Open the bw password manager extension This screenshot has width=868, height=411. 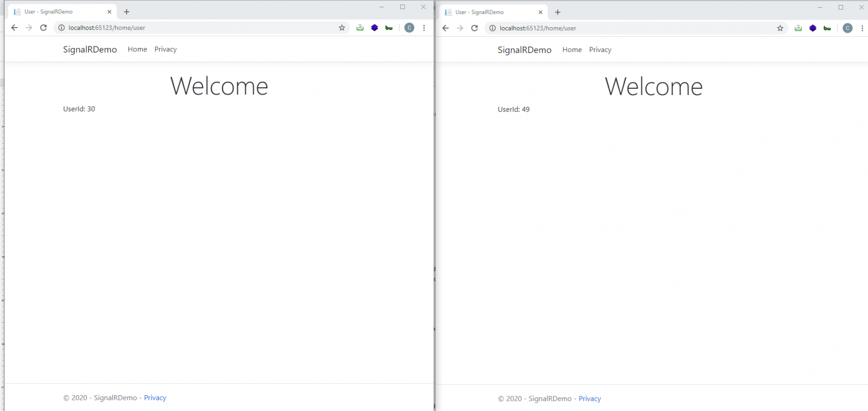pyautogui.click(x=389, y=27)
